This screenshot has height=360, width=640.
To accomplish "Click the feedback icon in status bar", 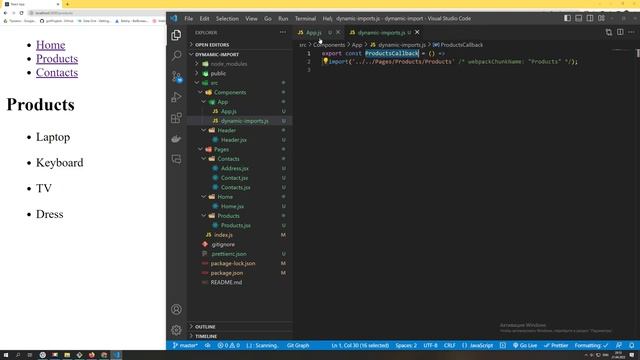I will [x=619, y=345].
